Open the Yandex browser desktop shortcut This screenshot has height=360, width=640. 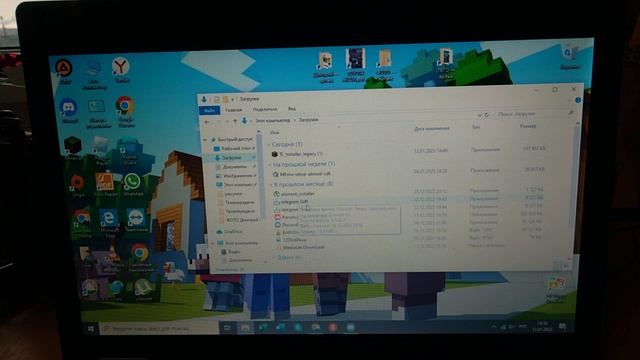pyautogui.click(x=121, y=69)
